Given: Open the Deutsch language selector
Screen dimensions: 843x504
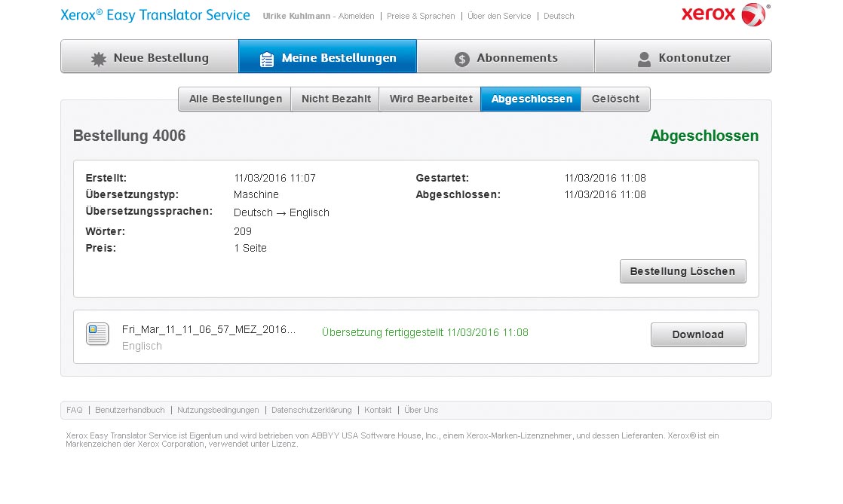Looking at the screenshot, I should pos(559,16).
